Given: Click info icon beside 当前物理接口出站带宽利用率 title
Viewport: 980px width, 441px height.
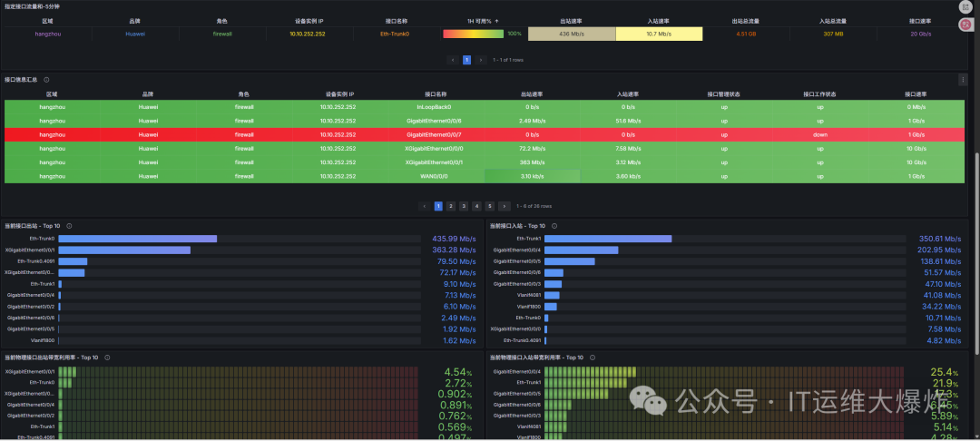Looking at the screenshot, I should pyautogui.click(x=107, y=358).
